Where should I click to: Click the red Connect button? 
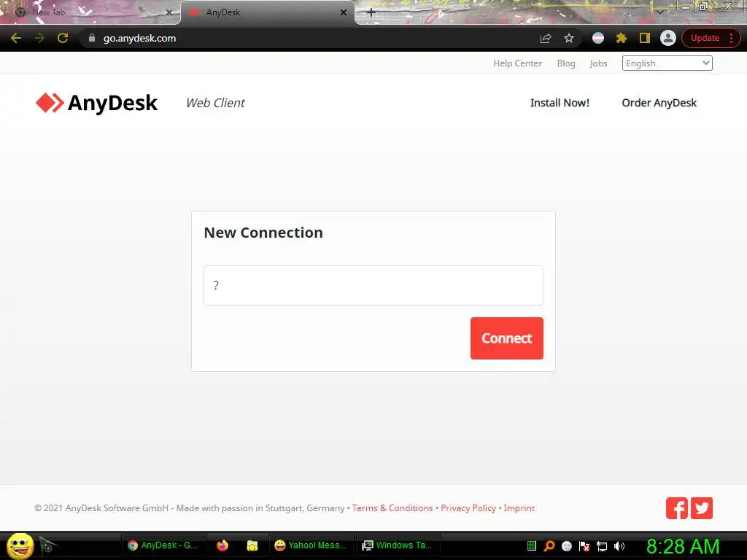(506, 338)
